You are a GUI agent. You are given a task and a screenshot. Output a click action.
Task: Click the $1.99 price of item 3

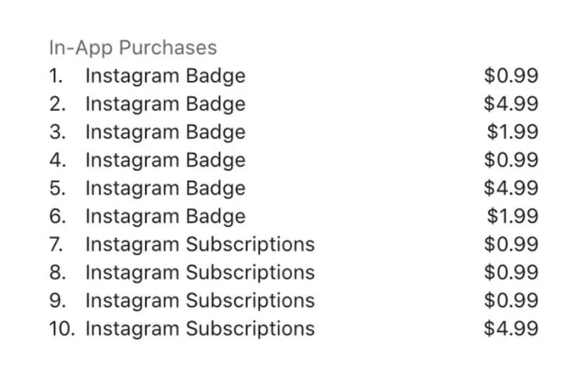(513, 132)
